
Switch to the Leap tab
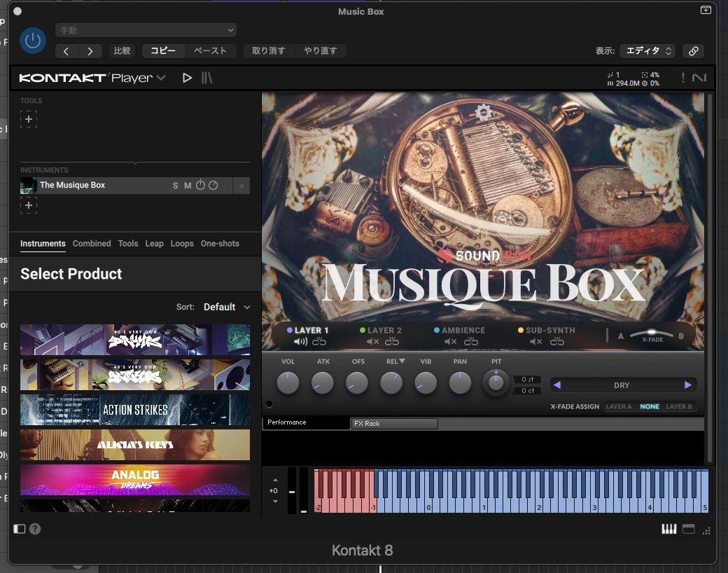(154, 244)
